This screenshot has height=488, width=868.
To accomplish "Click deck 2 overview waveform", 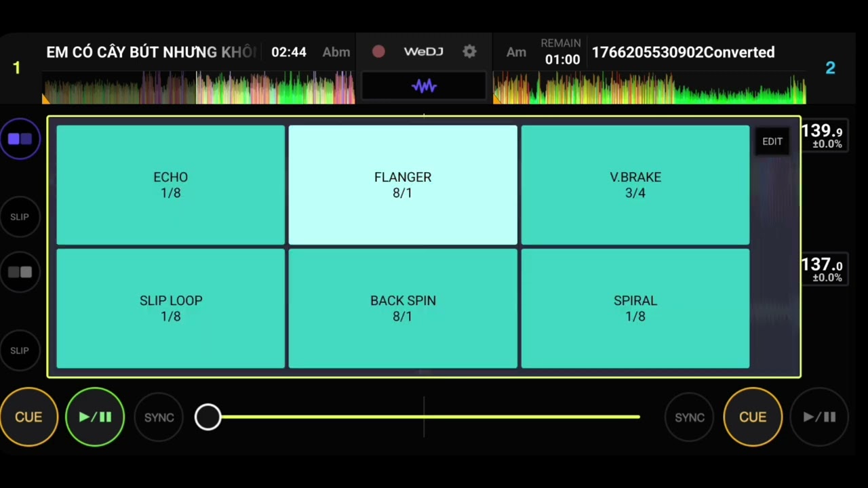I will click(650, 87).
